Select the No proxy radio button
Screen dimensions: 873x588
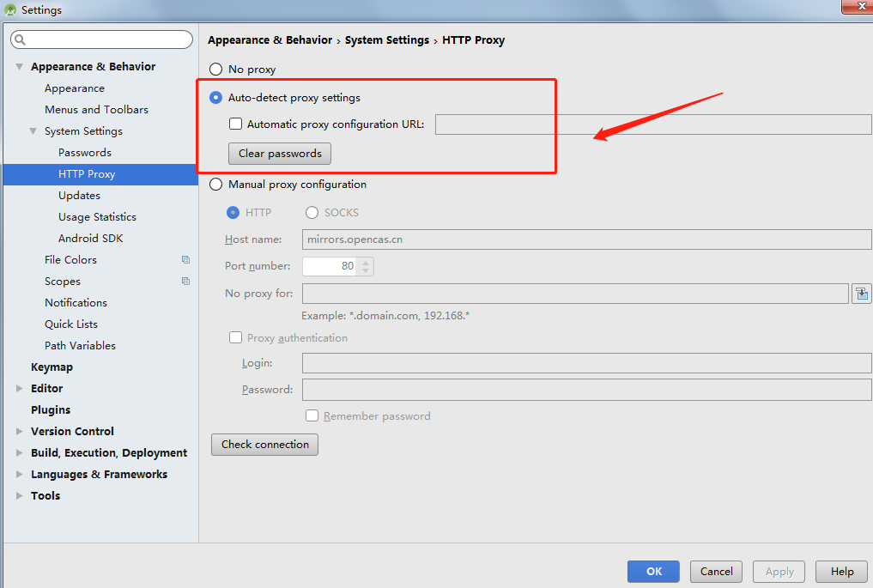click(215, 69)
